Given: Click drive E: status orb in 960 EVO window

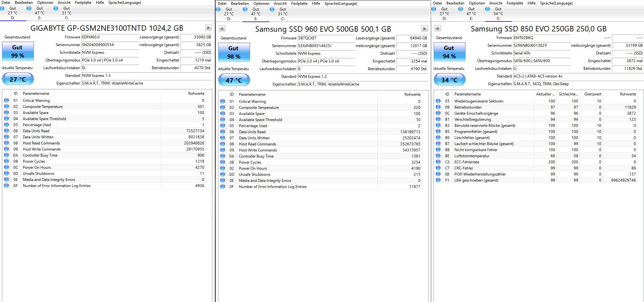Looking at the screenshot, I should pyautogui.click(x=245, y=9).
